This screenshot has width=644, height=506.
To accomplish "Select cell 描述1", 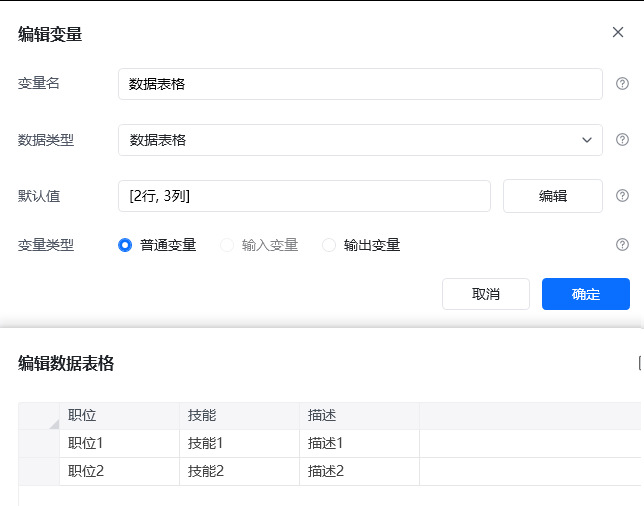I will (x=359, y=444).
